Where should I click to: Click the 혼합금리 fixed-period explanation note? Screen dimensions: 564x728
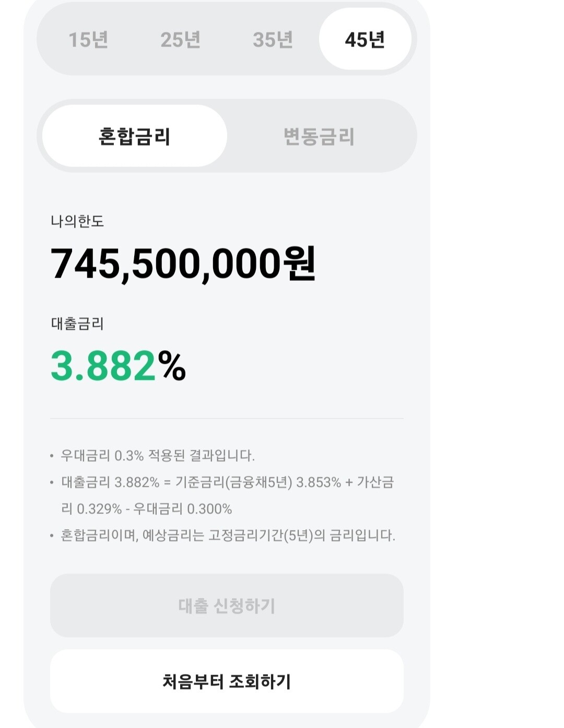tap(225, 534)
